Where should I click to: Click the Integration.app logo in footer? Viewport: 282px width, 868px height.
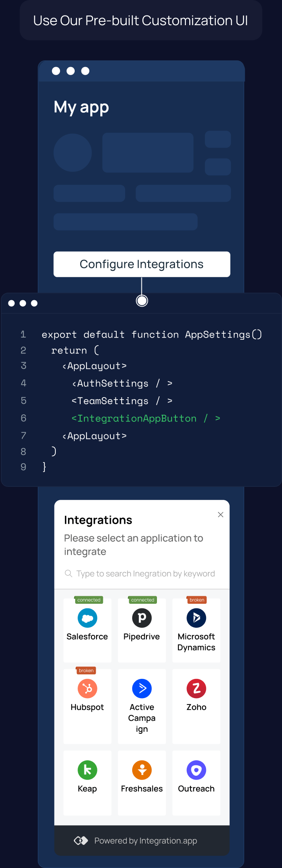click(81, 840)
